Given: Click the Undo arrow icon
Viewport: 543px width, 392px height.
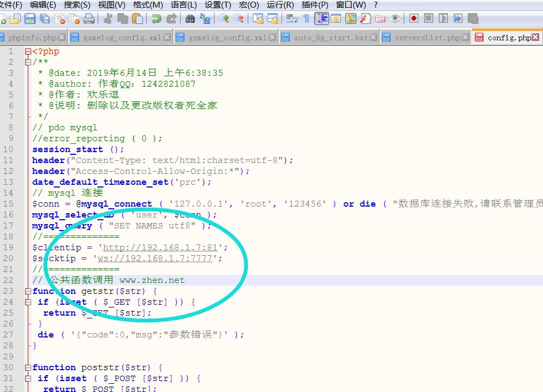Looking at the screenshot, I should coord(157,19).
